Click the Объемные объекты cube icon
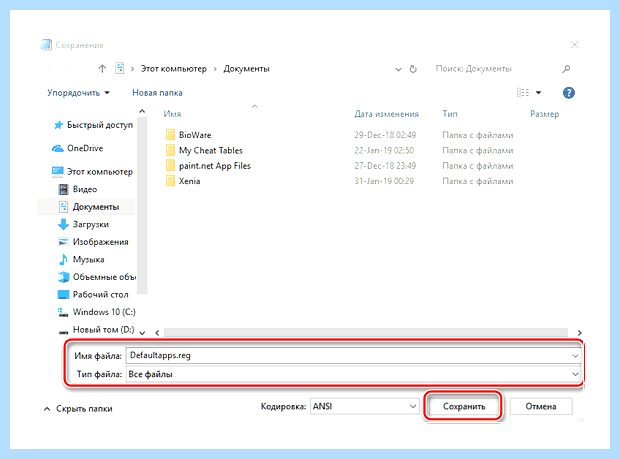This screenshot has height=459, width=620. pos(63,277)
